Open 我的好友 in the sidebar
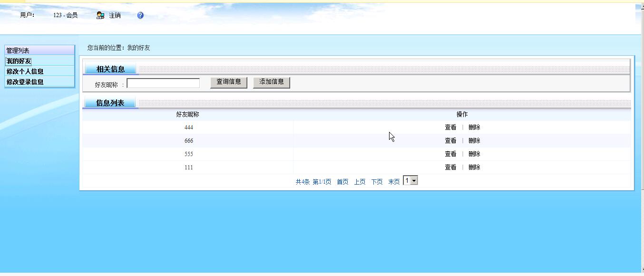644x276 pixels. (x=19, y=61)
